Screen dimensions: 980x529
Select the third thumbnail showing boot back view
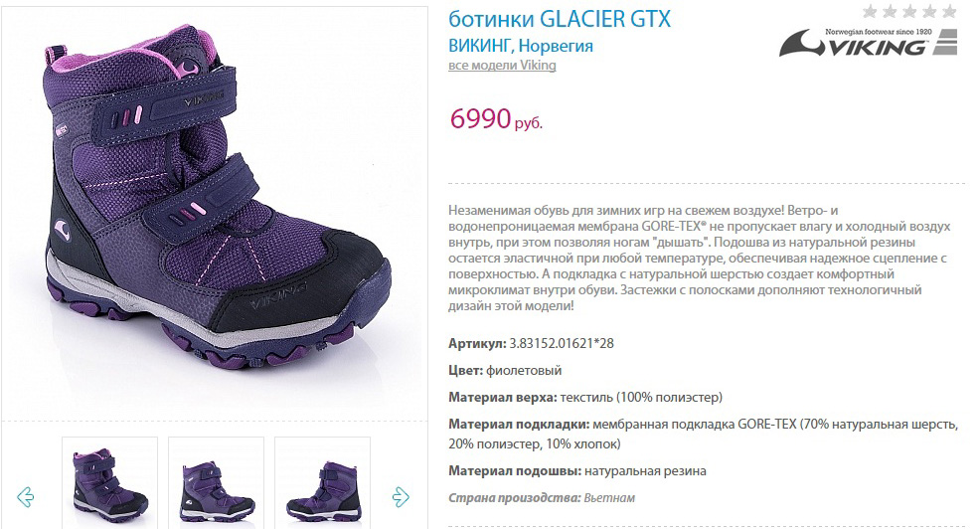tap(322, 482)
